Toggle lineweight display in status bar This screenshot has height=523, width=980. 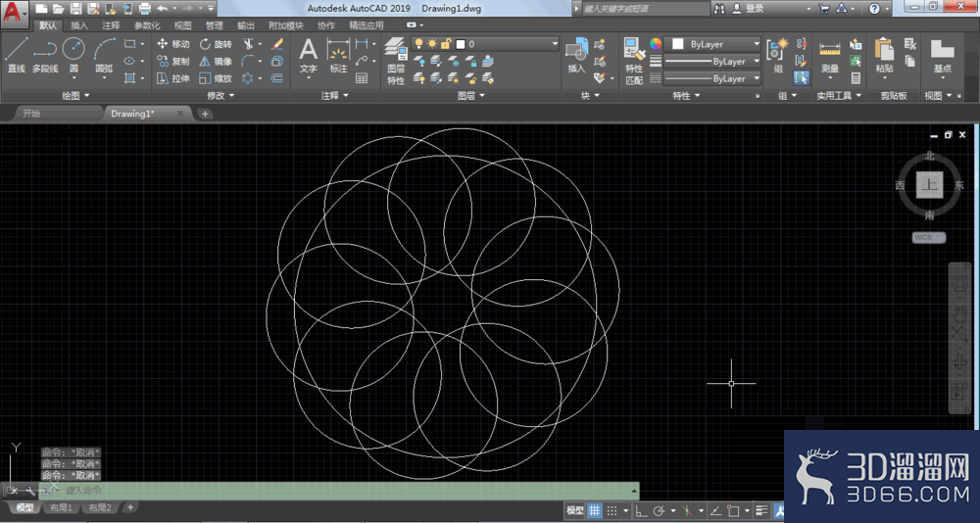point(761,510)
